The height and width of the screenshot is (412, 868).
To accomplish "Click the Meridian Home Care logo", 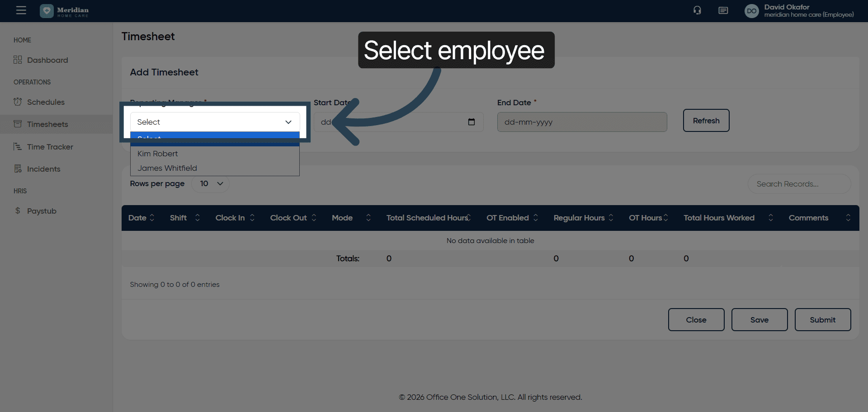I will coord(65,11).
